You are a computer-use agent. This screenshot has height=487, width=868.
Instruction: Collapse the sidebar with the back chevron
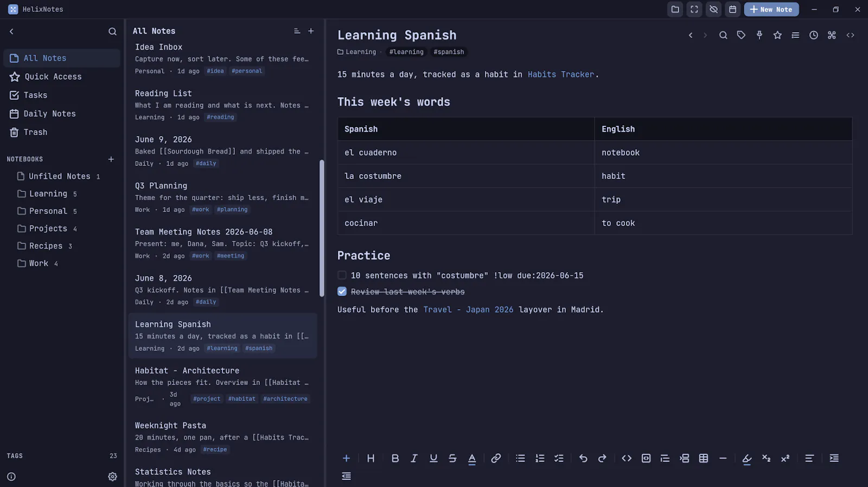11,31
